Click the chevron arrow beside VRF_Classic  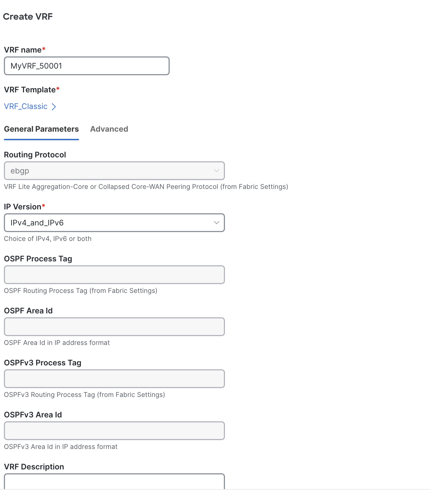click(x=54, y=107)
